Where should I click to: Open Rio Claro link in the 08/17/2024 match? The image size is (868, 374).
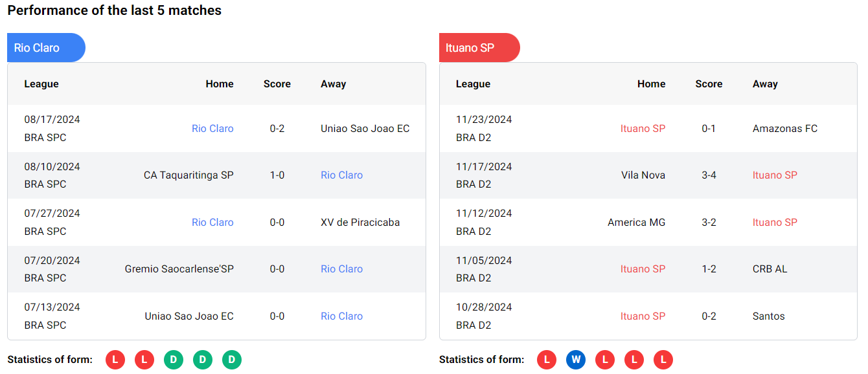212,129
